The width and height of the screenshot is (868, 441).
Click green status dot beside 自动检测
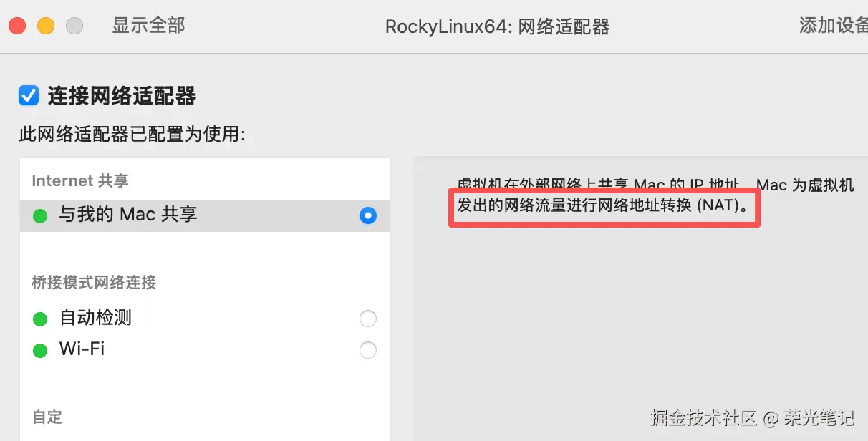[40, 319]
